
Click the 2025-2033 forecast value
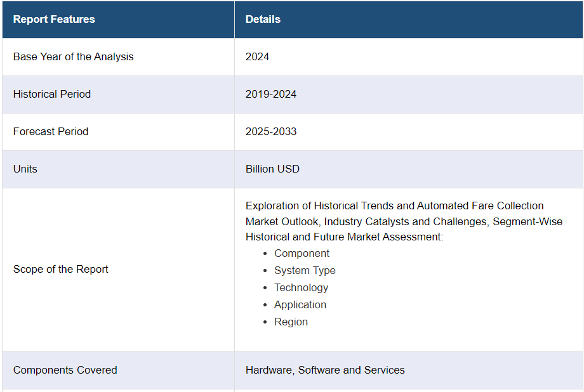[x=271, y=131]
